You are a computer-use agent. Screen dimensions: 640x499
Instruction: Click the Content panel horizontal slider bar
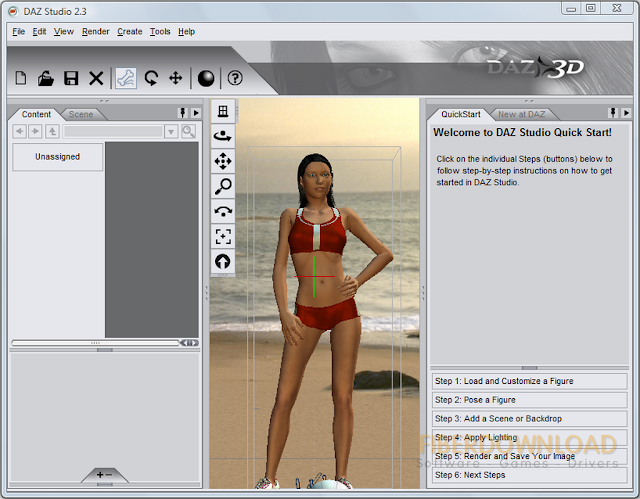[96, 343]
